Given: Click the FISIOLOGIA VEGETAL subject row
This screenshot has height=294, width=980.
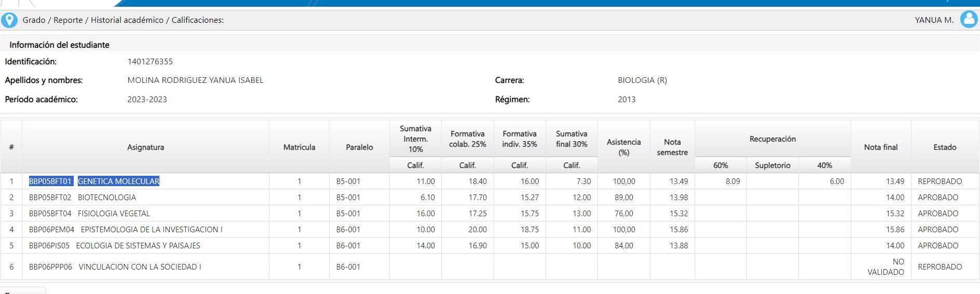Looking at the screenshot, I should tap(490, 214).
